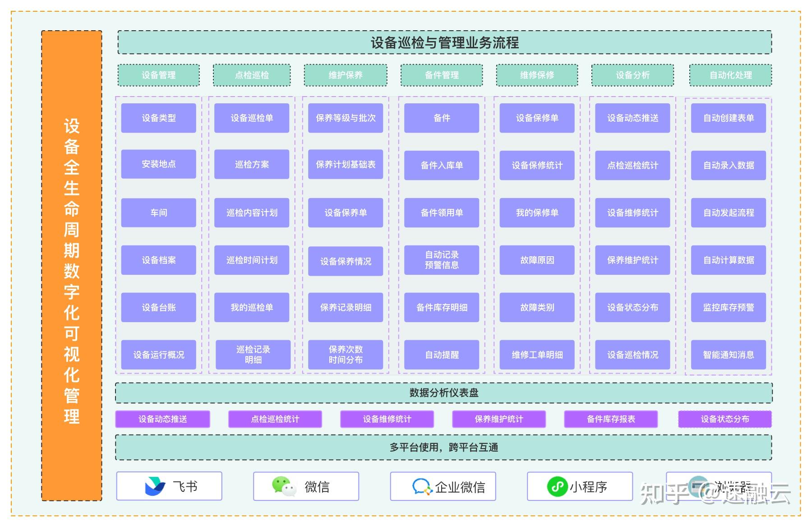Click 设备动态推送 in the 设备分析 column
The image size is (812, 527).
point(632,118)
